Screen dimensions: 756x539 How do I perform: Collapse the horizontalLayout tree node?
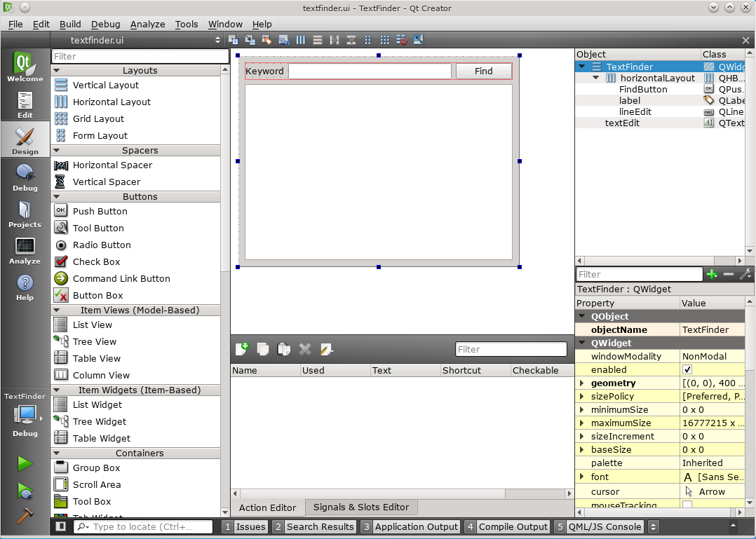click(x=596, y=78)
